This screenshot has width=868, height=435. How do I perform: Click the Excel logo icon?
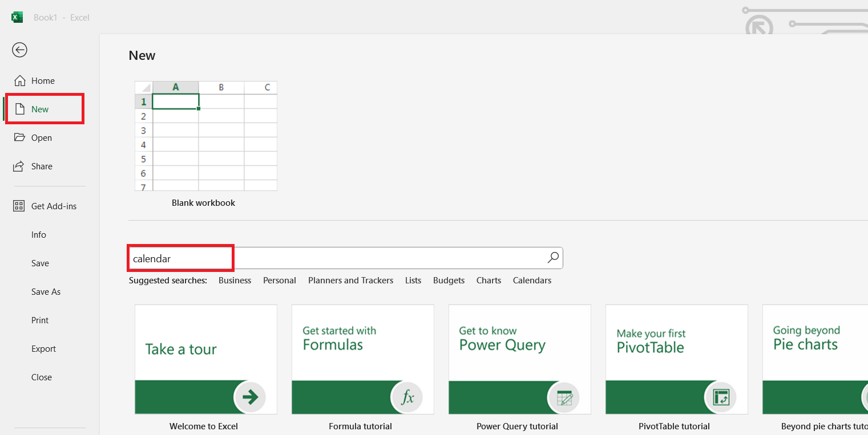[x=17, y=17]
